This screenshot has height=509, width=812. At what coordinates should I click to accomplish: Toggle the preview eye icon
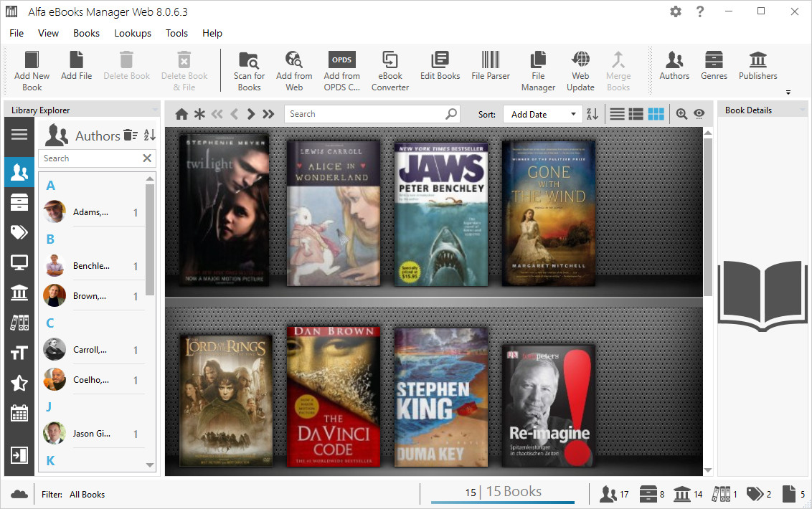click(699, 114)
